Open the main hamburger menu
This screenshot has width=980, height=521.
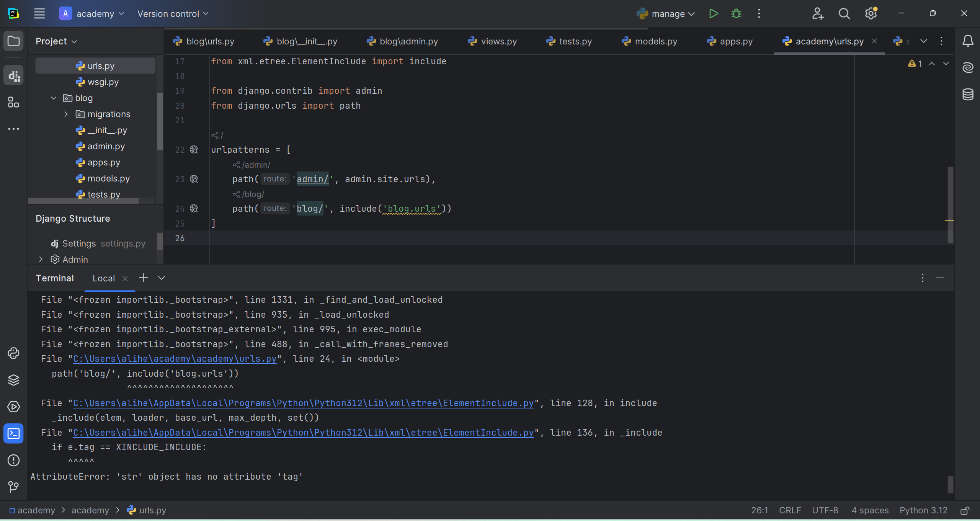[x=39, y=14]
